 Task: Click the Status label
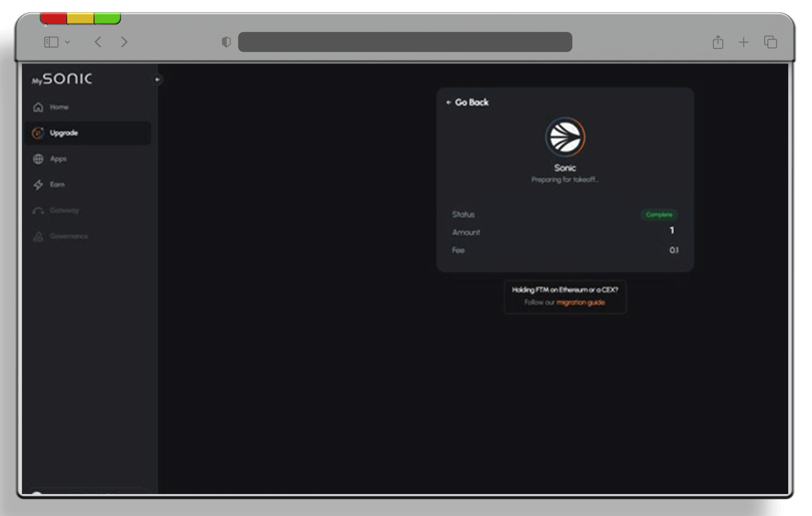(x=463, y=215)
